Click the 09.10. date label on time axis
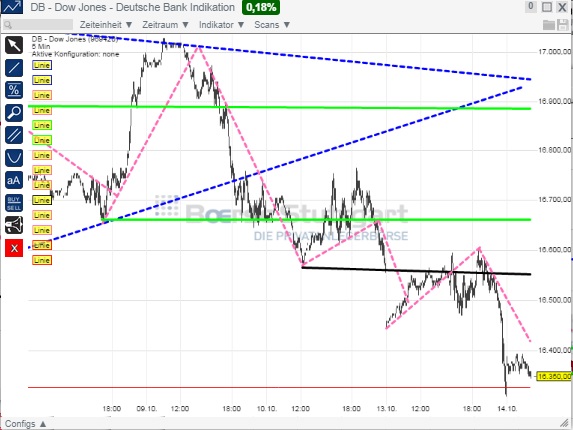Viewport: 573px width, 430px height. (147, 408)
